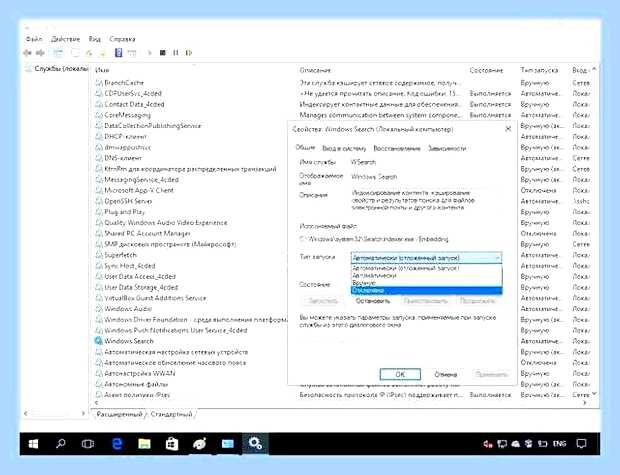Screen dimensions: 620x475
Task: Switch to the Зависимости tab
Action: pos(447,148)
